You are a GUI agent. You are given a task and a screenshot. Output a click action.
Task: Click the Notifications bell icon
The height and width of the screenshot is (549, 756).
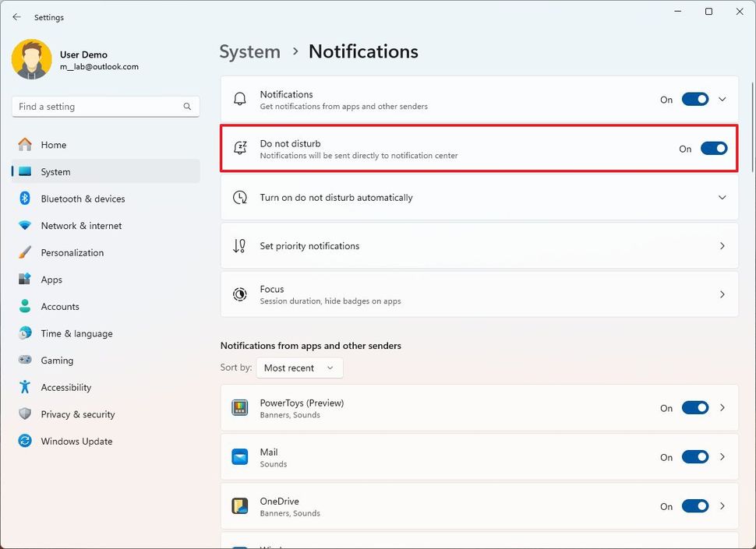pos(239,99)
